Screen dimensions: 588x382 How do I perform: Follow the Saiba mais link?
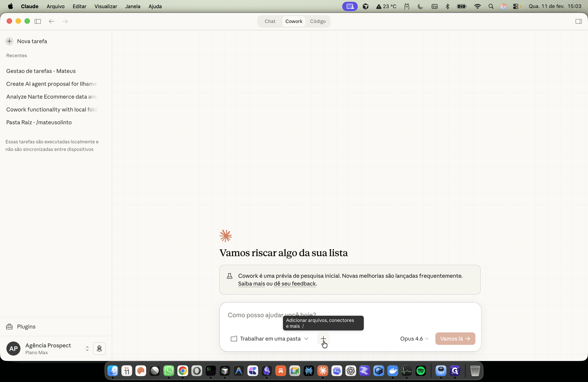pos(251,284)
